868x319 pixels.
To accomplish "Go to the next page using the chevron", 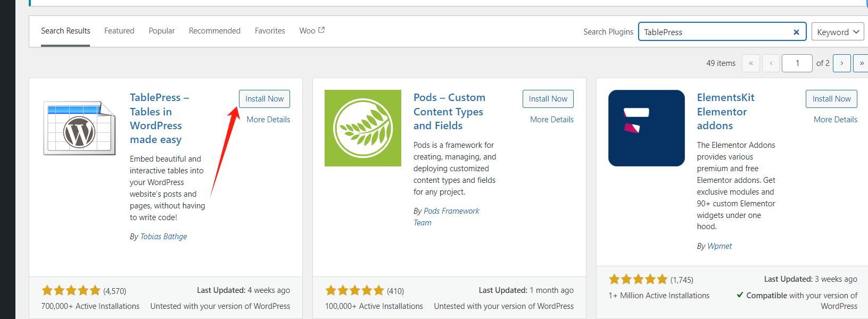I will [x=841, y=63].
